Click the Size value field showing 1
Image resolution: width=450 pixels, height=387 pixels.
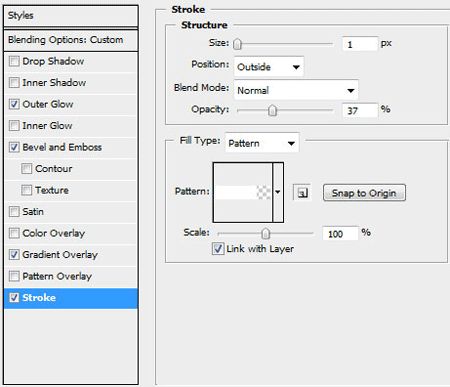(x=360, y=44)
